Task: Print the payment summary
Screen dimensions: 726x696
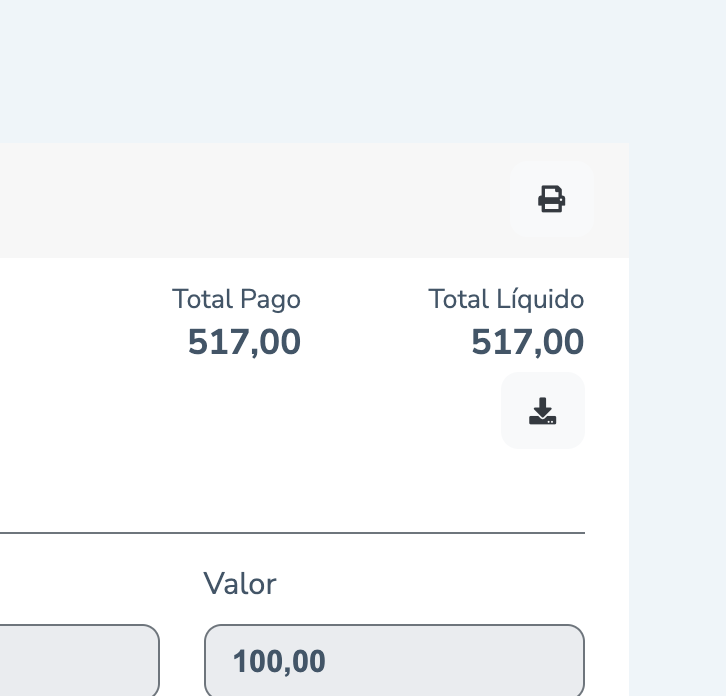Action: (552, 199)
